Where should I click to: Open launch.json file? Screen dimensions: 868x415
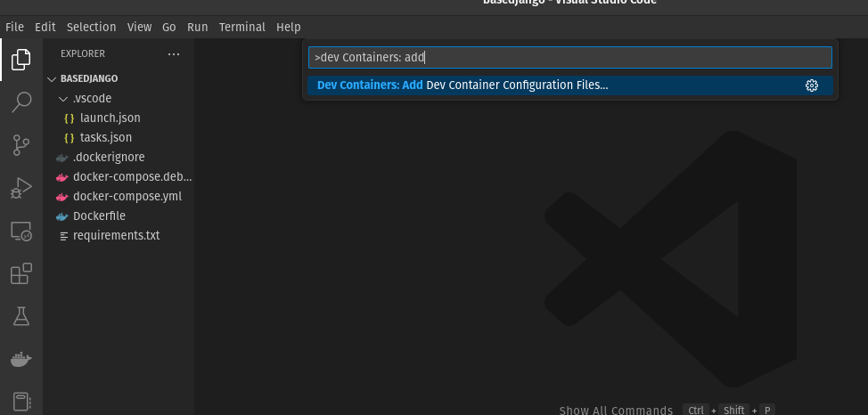111,118
